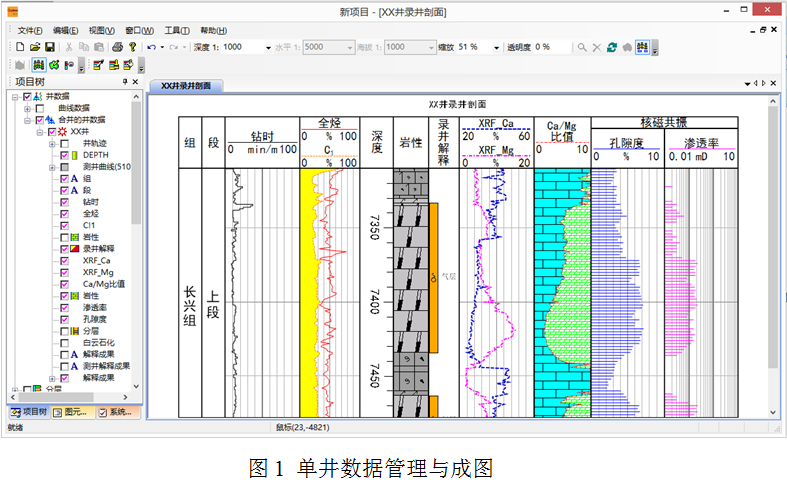Open the 工具(T) menu
Image resolution: width=787 pixels, height=480 pixels.
coord(177,31)
